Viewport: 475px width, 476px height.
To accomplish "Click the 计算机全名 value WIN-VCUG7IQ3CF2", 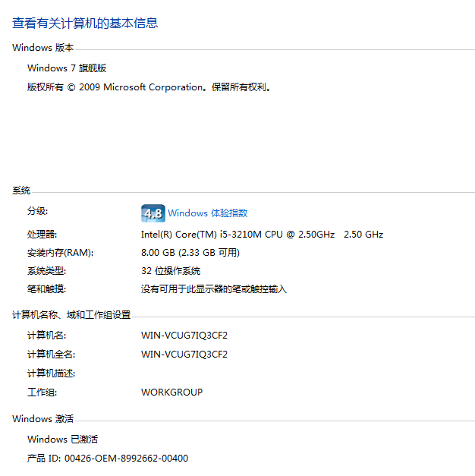I will pos(184,355).
